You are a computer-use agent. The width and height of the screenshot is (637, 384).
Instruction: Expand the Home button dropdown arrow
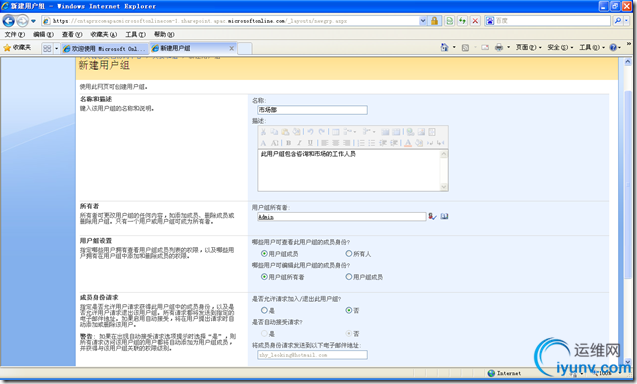click(x=454, y=48)
